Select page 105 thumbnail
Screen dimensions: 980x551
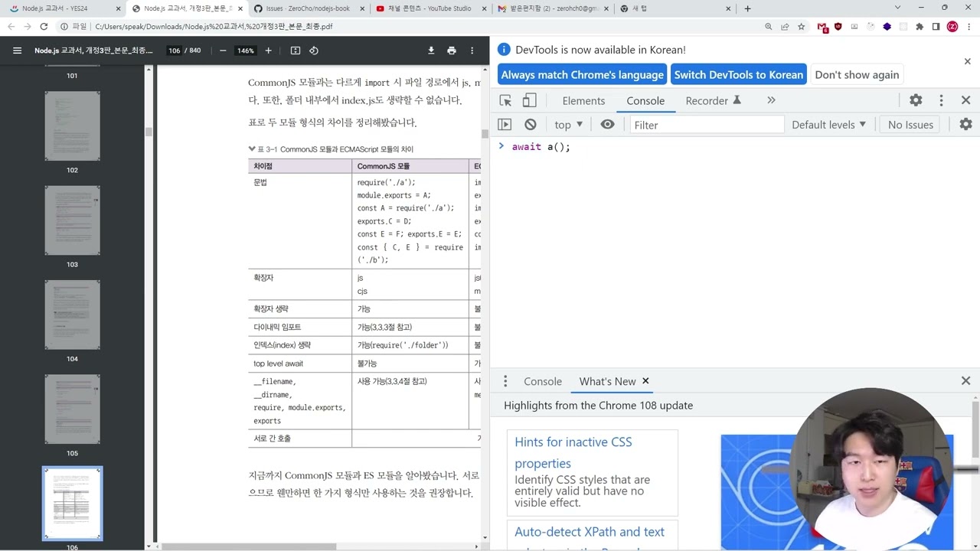[72, 409]
